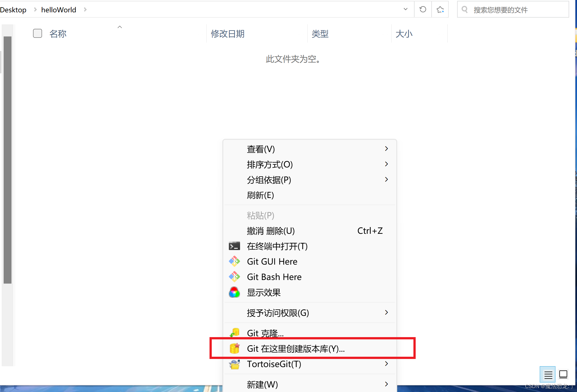This screenshot has height=392, width=577.
Task: Switch to large thumbnails view
Action: 563,374
